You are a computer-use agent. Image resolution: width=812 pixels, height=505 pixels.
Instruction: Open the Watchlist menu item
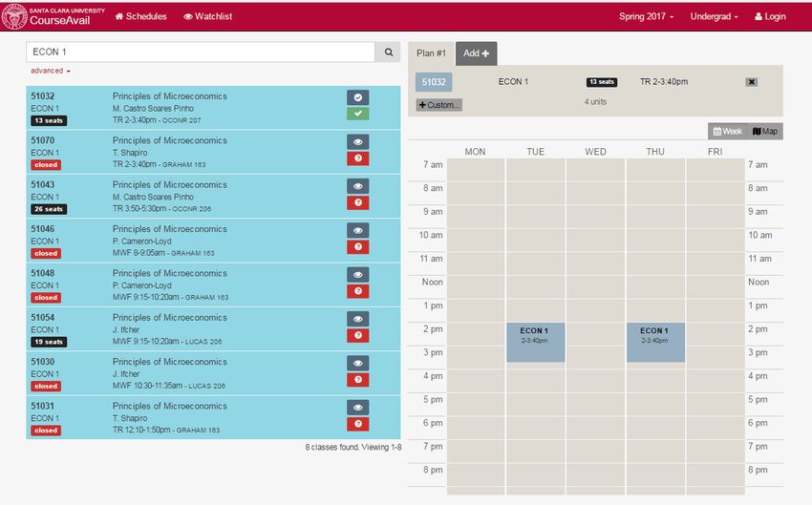click(207, 16)
